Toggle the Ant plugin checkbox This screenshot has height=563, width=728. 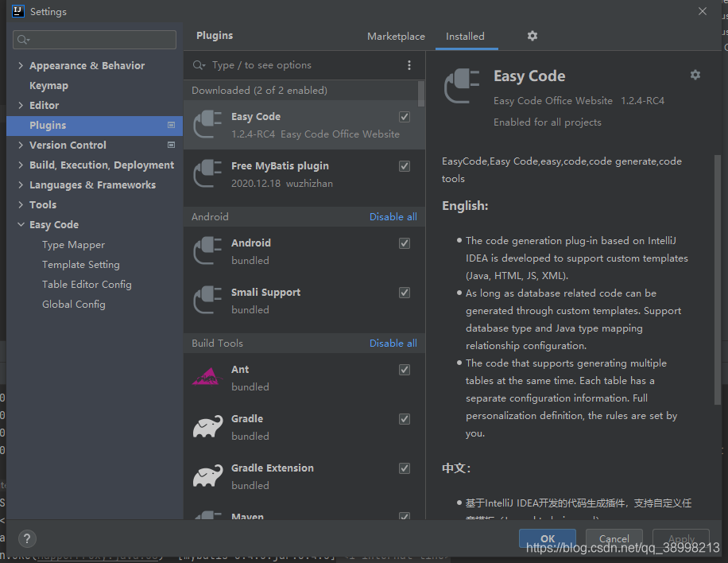coord(405,369)
